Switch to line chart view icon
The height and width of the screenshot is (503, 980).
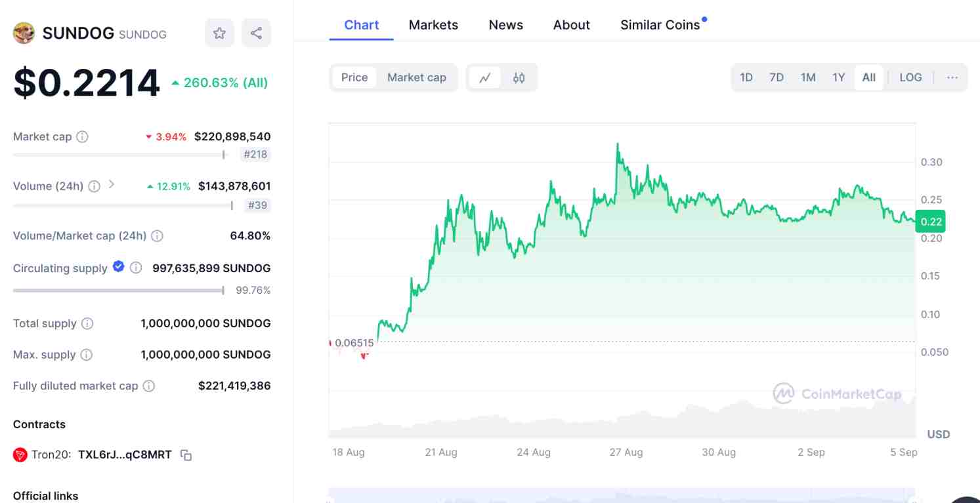(485, 78)
